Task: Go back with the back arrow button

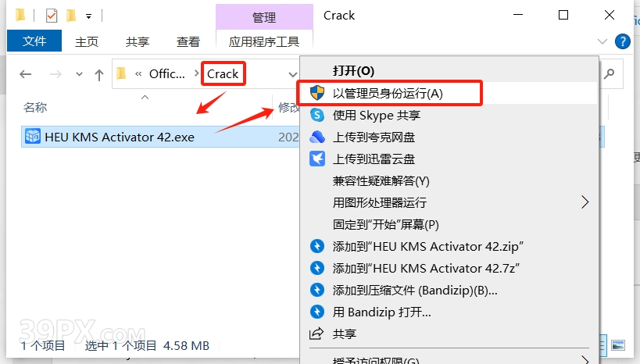Action: 26,74
